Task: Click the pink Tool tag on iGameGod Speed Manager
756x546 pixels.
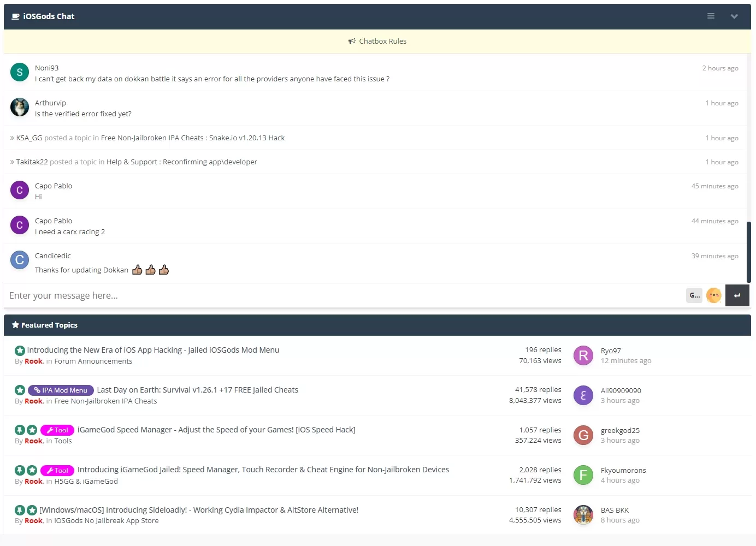Action: [57, 430]
